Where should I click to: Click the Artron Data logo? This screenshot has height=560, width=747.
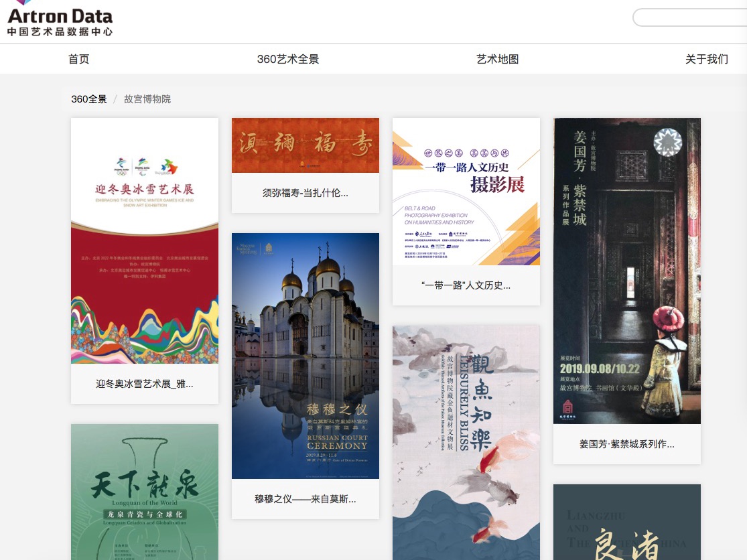pyautogui.click(x=60, y=19)
